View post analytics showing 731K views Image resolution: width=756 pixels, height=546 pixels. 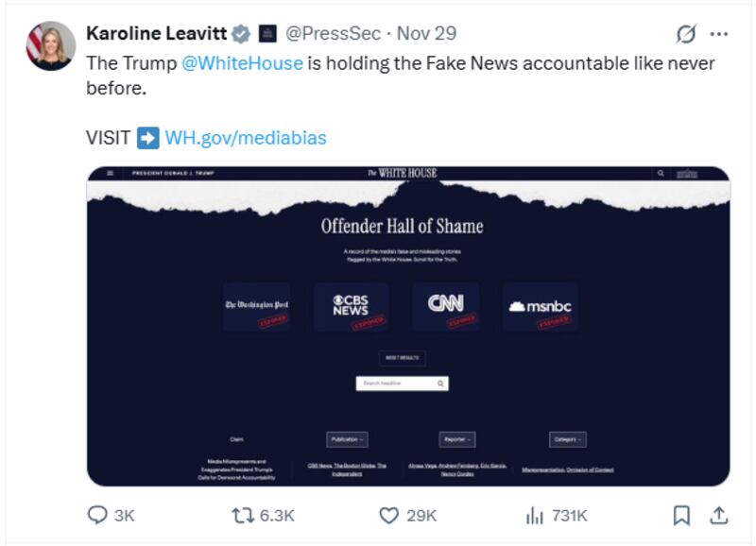[x=533, y=514]
